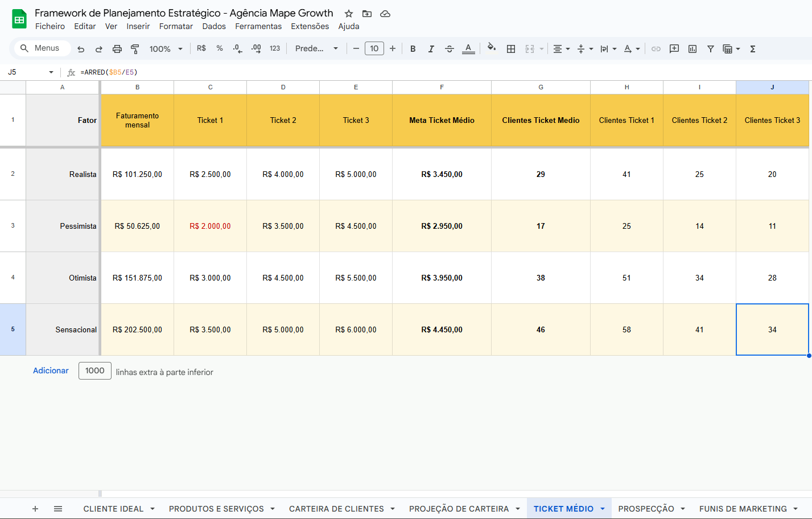Viewport: 812px width, 519px height.
Task: Open the functions sigma icon
Action: (x=752, y=49)
